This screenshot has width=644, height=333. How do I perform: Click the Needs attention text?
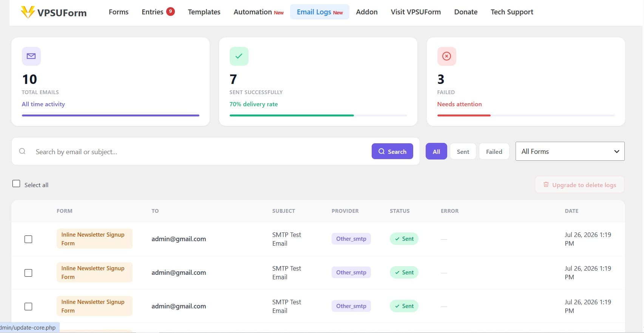[x=459, y=104]
